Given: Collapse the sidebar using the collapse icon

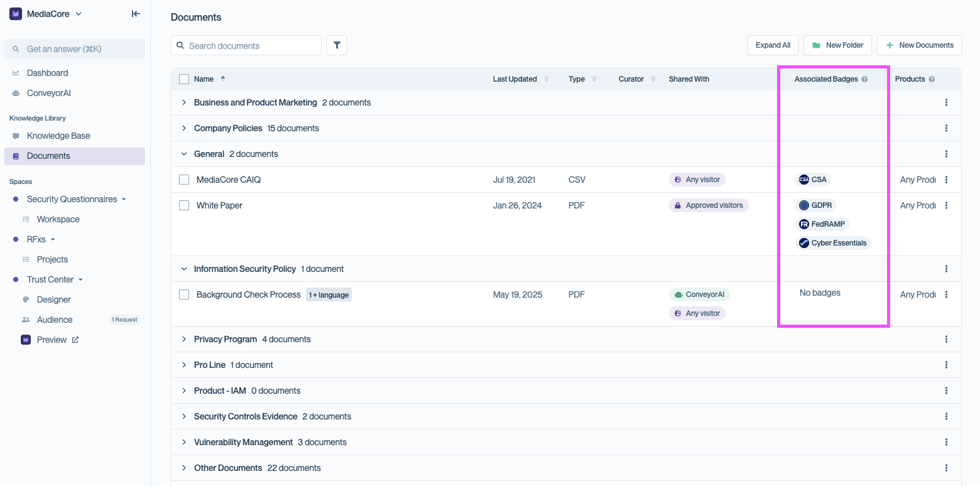Looking at the screenshot, I should click(135, 13).
